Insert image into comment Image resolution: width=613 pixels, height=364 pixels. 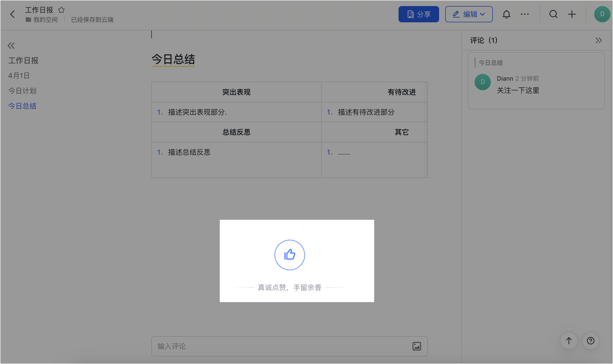pos(417,346)
